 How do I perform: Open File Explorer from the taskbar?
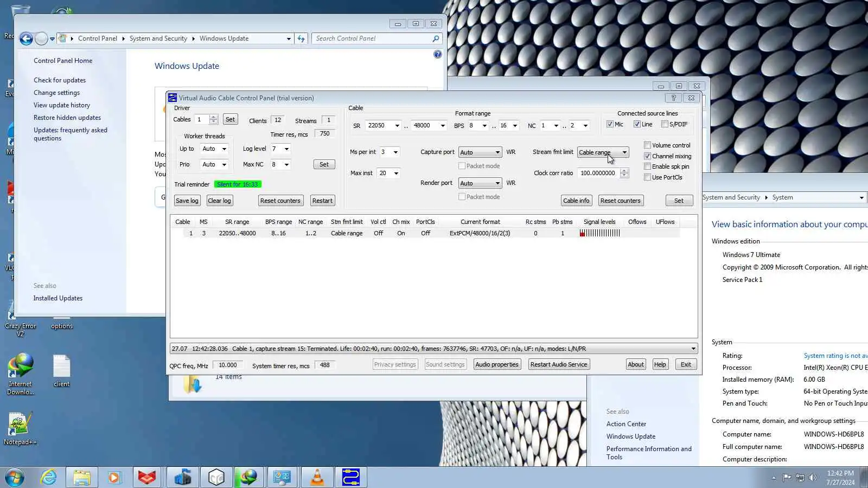tap(82, 477)
